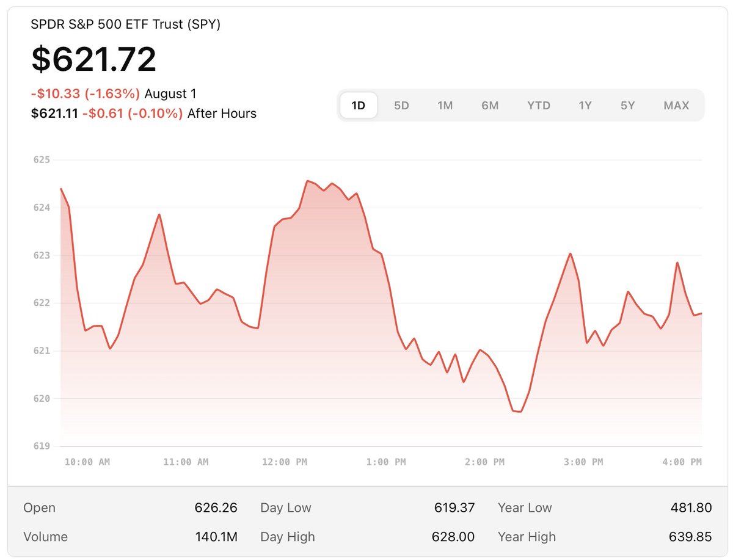Viewport: 733px width, 560px height.
Task: Click the 10:00 AM axis label
Action: click(x=87, y=462)
